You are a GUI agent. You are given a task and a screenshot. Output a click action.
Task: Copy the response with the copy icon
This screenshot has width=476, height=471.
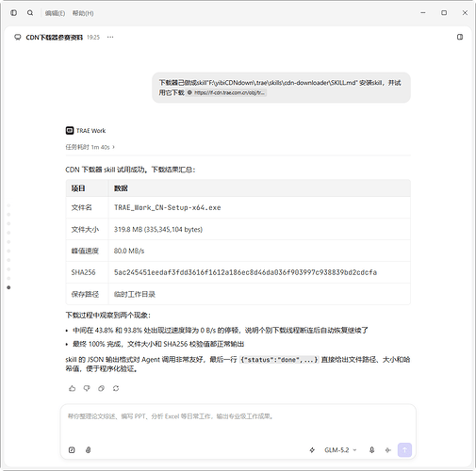(101, 388)
